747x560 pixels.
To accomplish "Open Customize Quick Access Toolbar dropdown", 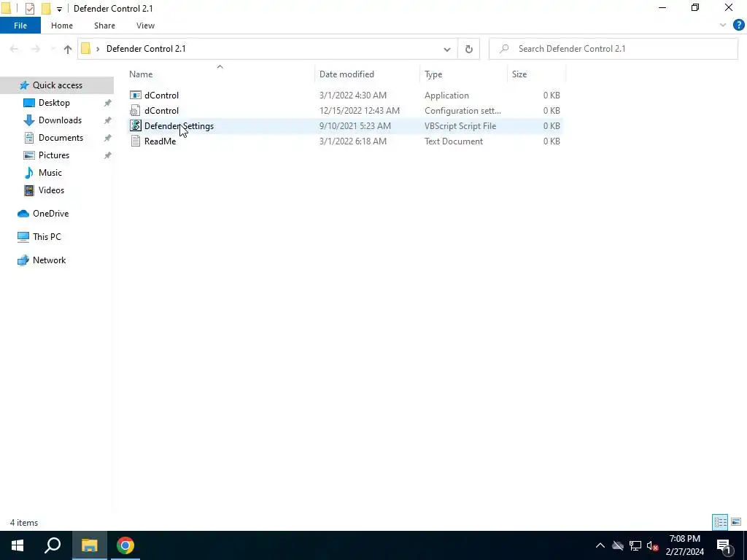I will coord(59,9).
